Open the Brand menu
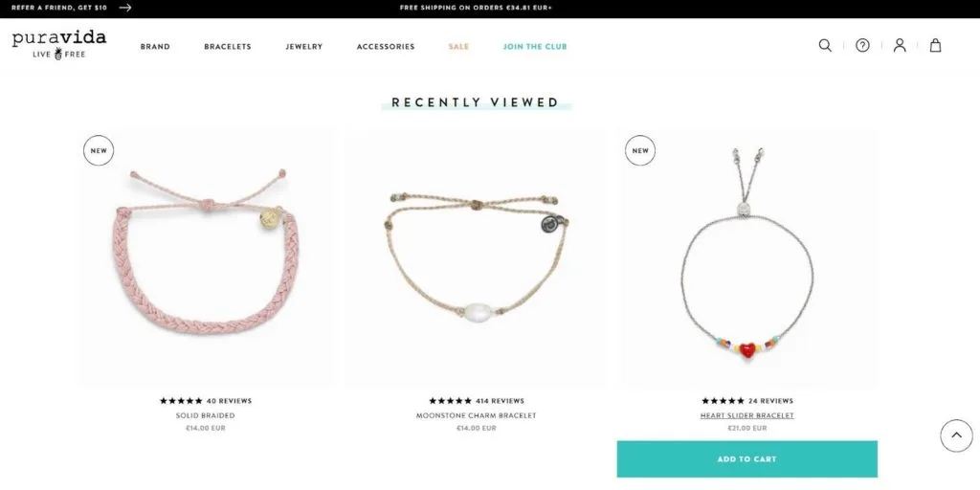Screen dimensions: 980x490 [x=155, y=46]
